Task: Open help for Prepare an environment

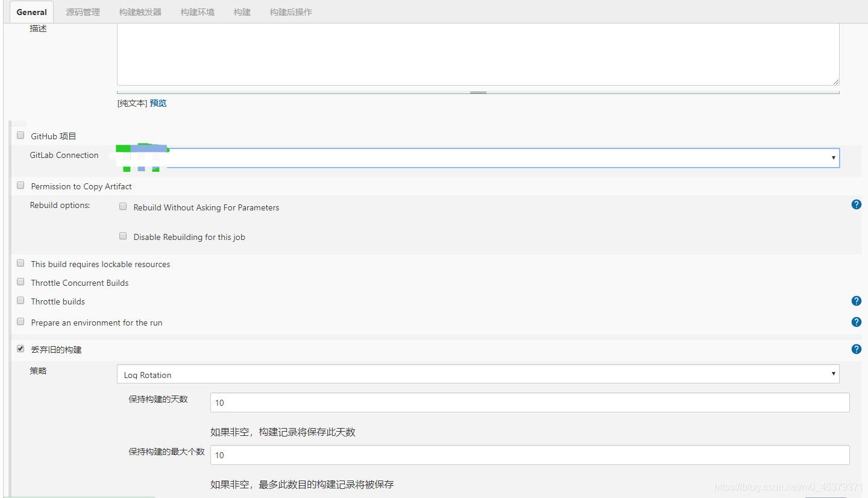Action: click(856, 322)
